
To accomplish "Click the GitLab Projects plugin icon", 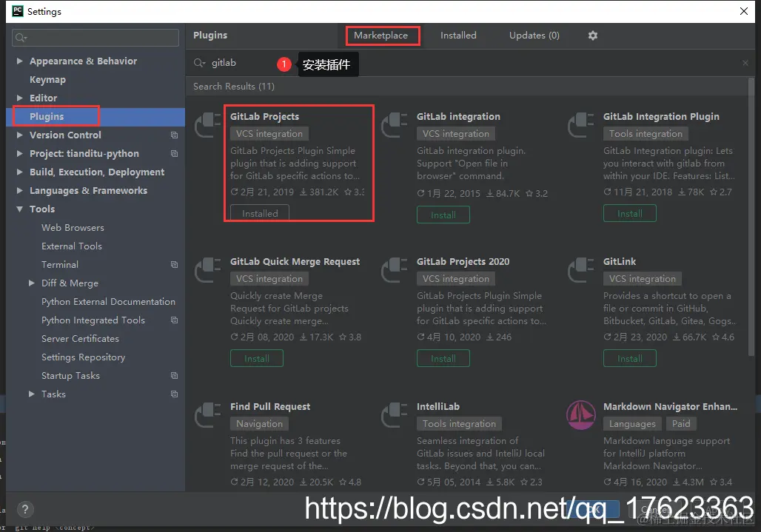I will click(208, 125).
